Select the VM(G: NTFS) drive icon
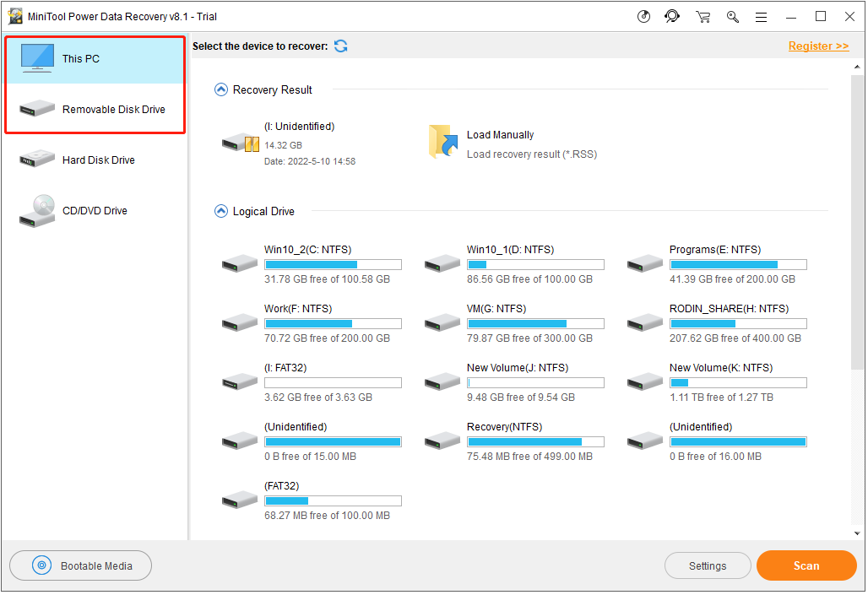 (x=442, y=322)
